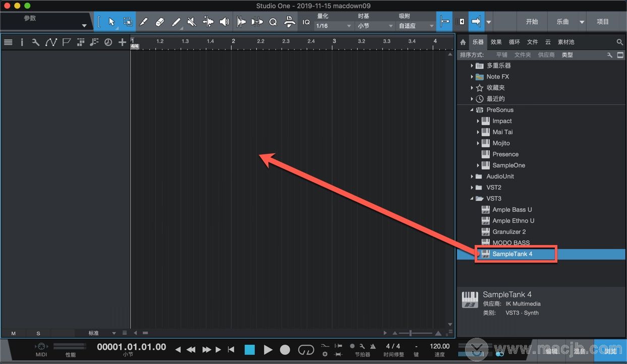
Task: Toggle the metronome click
Action: 373,346
